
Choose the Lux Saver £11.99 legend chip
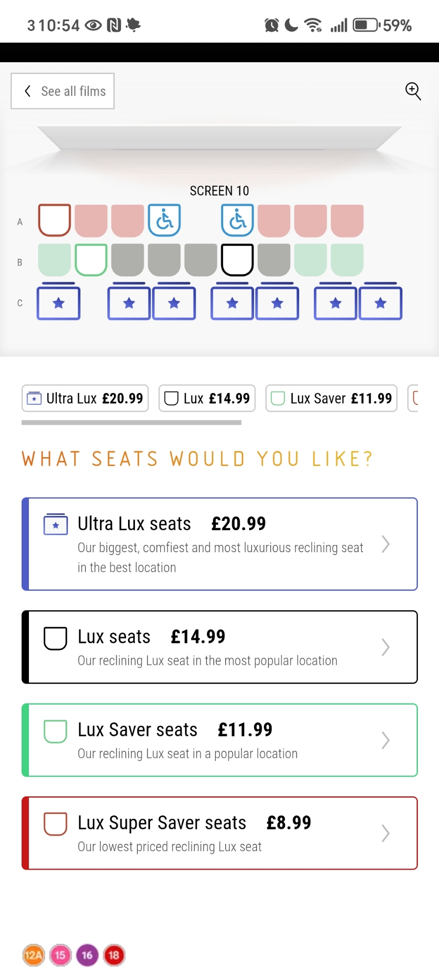331,398
